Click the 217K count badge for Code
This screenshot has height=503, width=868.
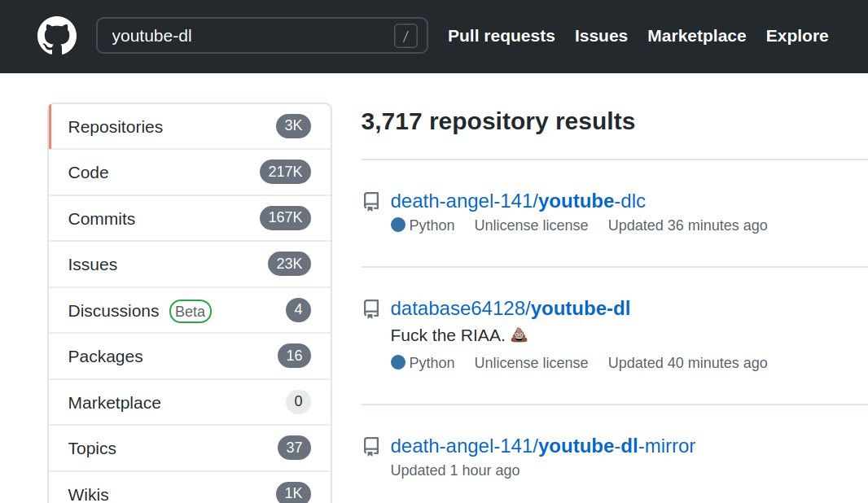click(285, 172)
